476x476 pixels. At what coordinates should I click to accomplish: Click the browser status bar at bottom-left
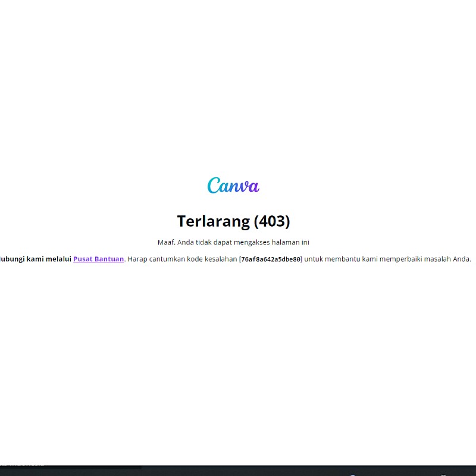point(24,462)
